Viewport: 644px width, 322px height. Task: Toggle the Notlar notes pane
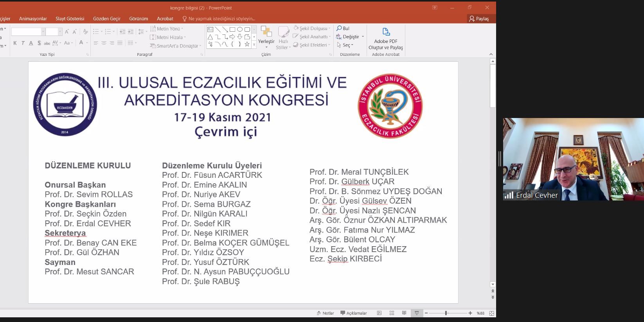click(x=325, y=313)
